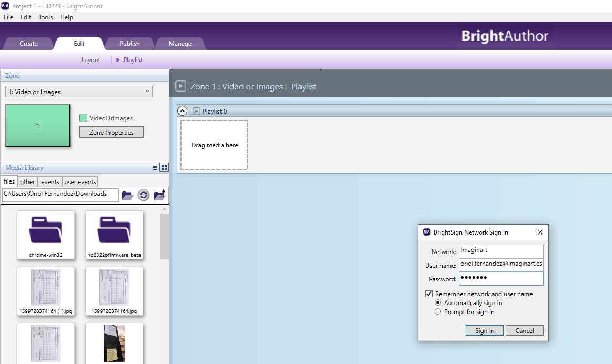The width and height of the screenshot is (612, 364).
Task: Click the Network input field
Action: [x=501, y=250]
